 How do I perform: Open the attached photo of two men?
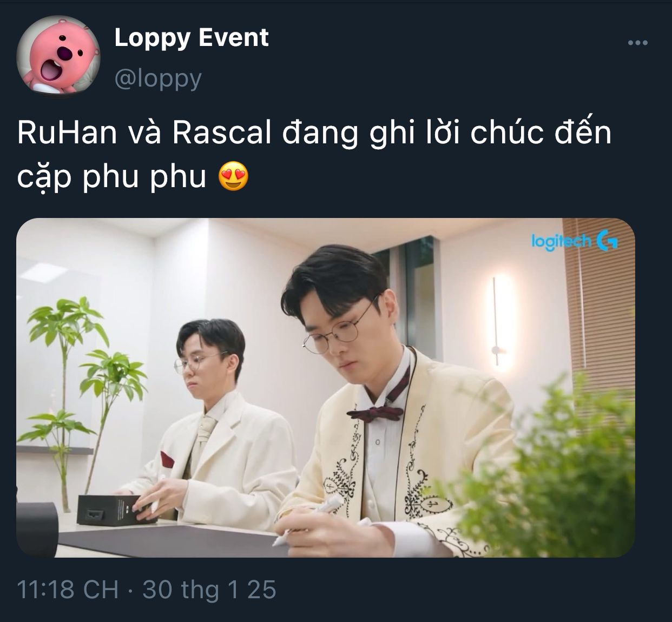(x=326, y=387)
